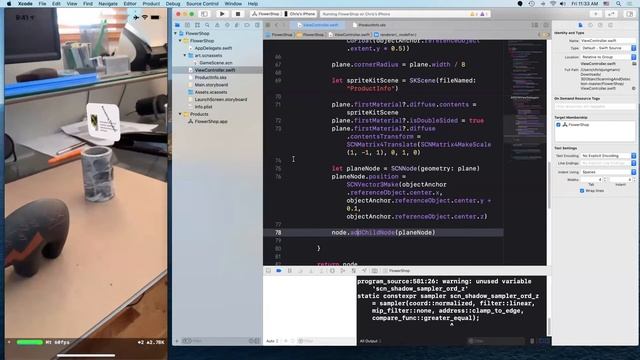Image resolution: width=640 pixels, height=360 pixels.
Task: Click the On Demand Resource Tags field
Action: click(595, 107)
